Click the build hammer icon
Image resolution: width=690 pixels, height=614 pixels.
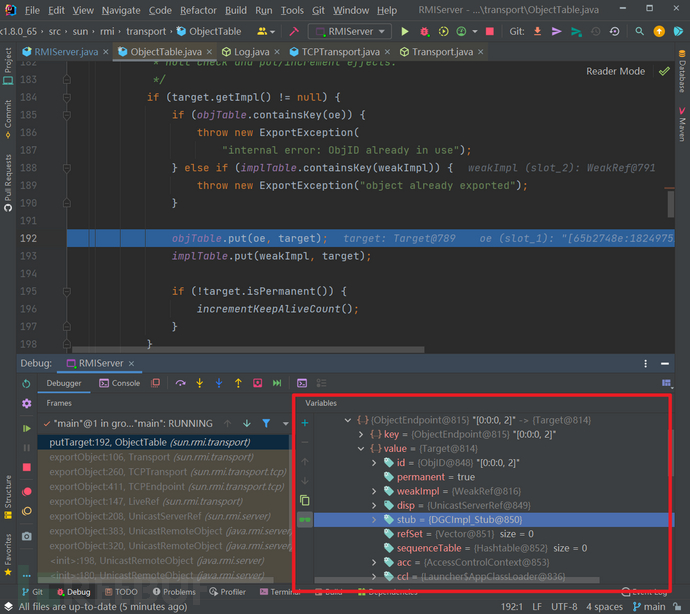point(294,31)
